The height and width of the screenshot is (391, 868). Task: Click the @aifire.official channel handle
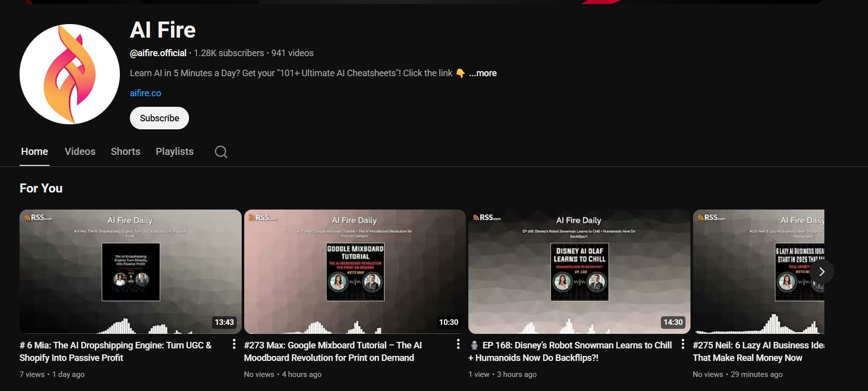coord(158,53)
